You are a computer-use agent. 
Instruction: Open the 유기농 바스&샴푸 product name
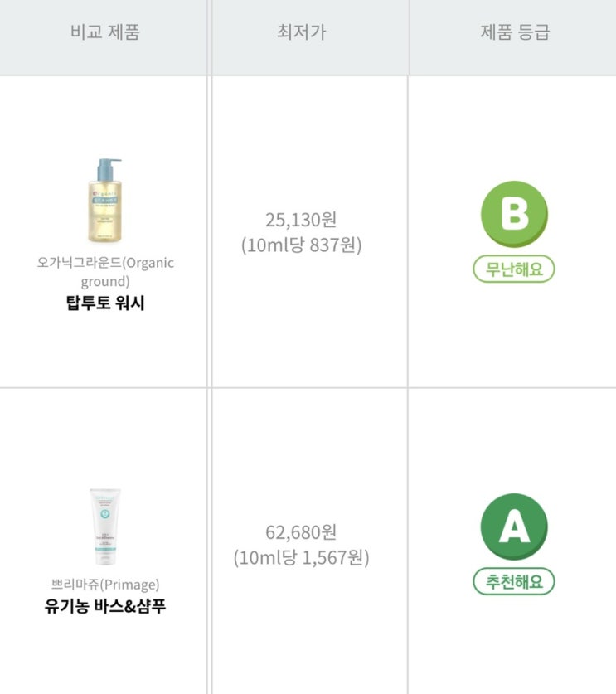[x=104, y=605]
